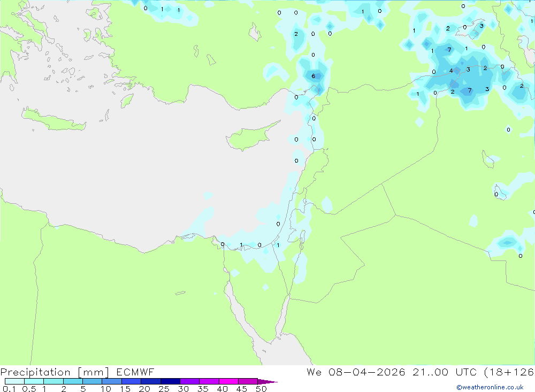
Task: Click the 40–45 mm magenta legend swatch
Action: [x=228, y=381]
